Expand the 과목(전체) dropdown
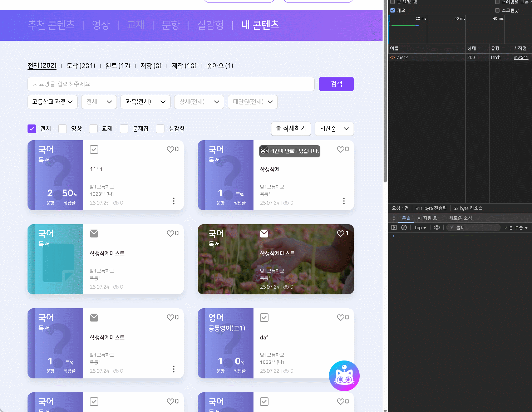 click(x=146, y=102)
